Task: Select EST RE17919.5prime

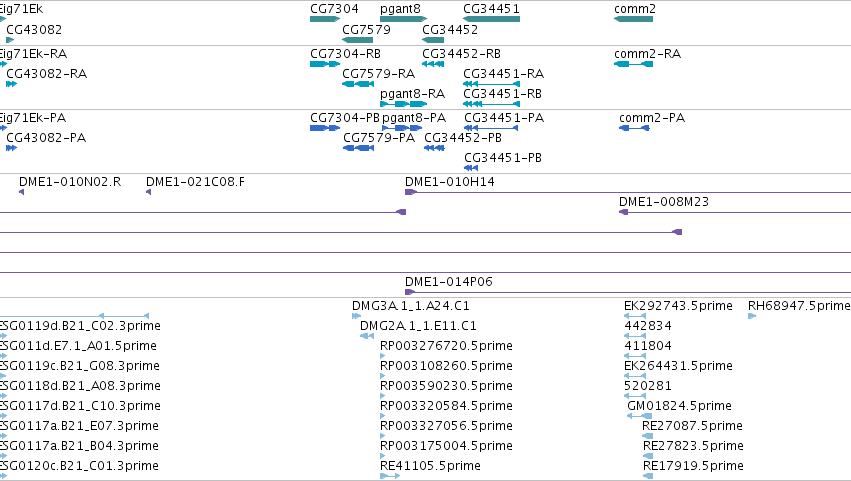Action: (693, 466)
